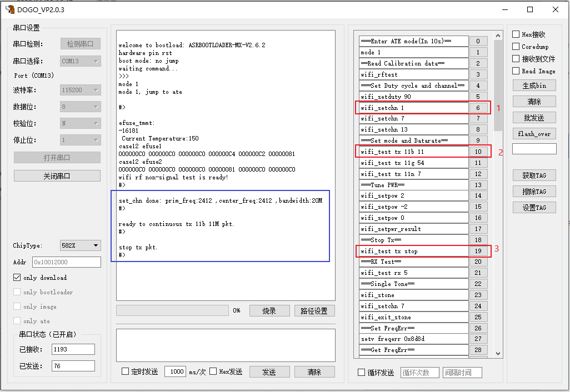Click the 设置TAG button
The height and width of the screenshot is (392, 570).
(534, 208)
